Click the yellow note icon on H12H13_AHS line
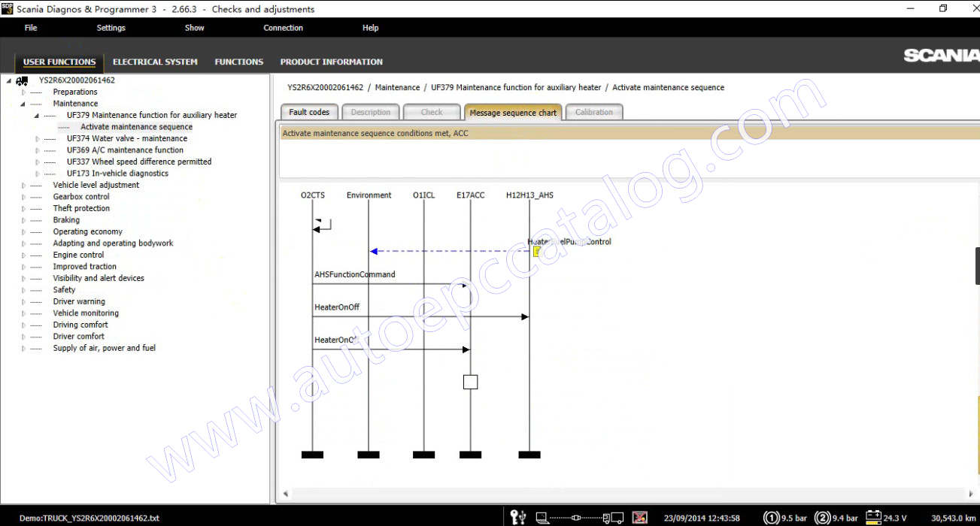The height and width of the screenshot is (526, 980). (x=537, y=251)
